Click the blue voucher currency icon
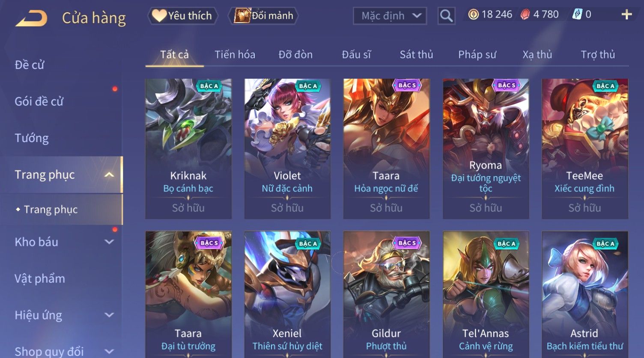The height and width of the screenshot is (358, 644). coord(577,15)
